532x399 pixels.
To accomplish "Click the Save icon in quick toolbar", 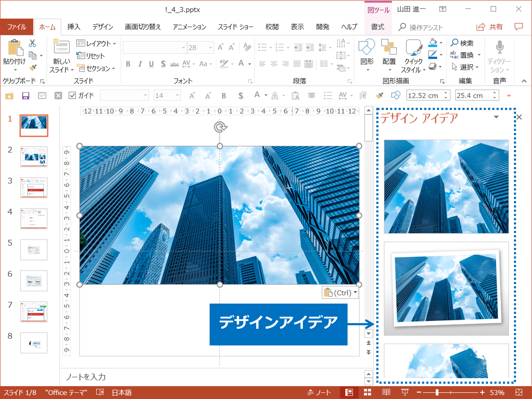I will tap(26, 96).
